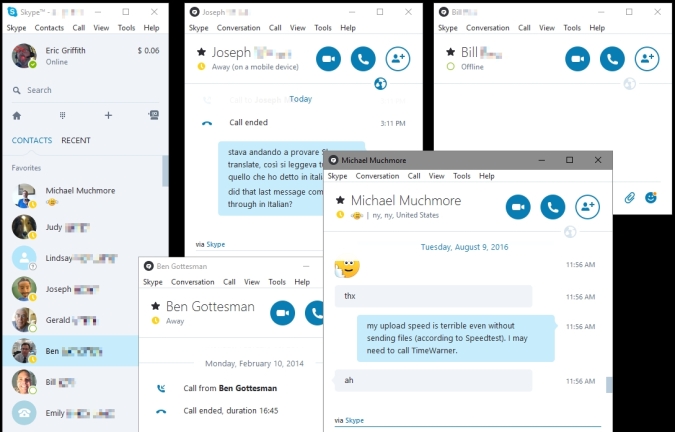The image size is (675, 432).
Task: Start video call in Joseph window
Action: click(328, 59)
